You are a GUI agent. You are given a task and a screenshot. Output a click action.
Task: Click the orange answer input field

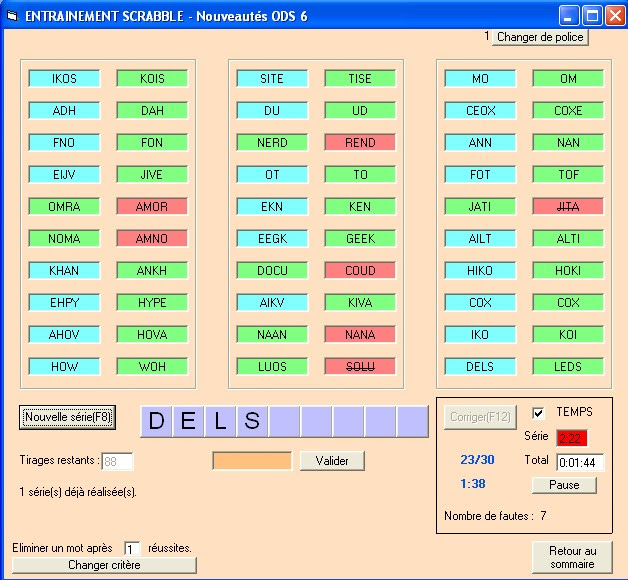pos(252,461)
